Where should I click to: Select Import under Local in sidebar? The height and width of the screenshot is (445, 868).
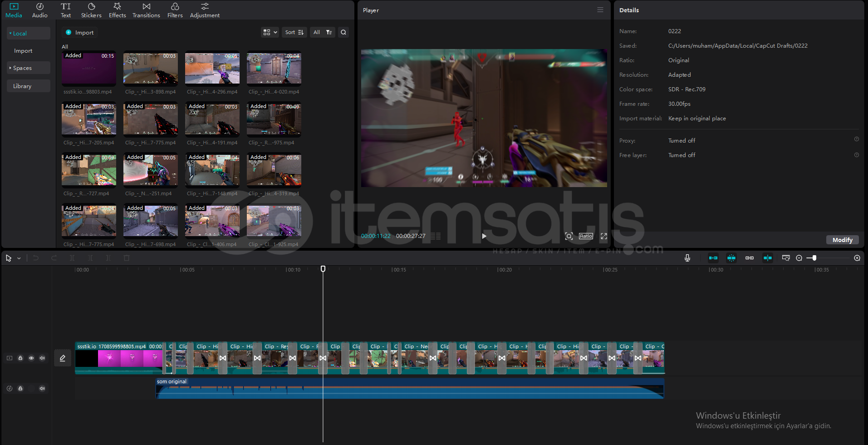coord(23,51)
